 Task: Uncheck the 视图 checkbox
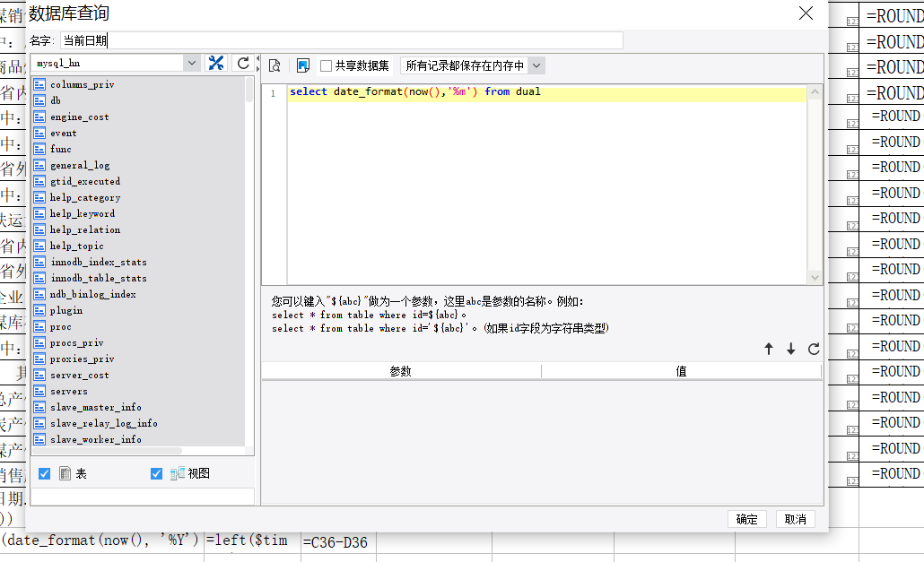pos(157,473)
